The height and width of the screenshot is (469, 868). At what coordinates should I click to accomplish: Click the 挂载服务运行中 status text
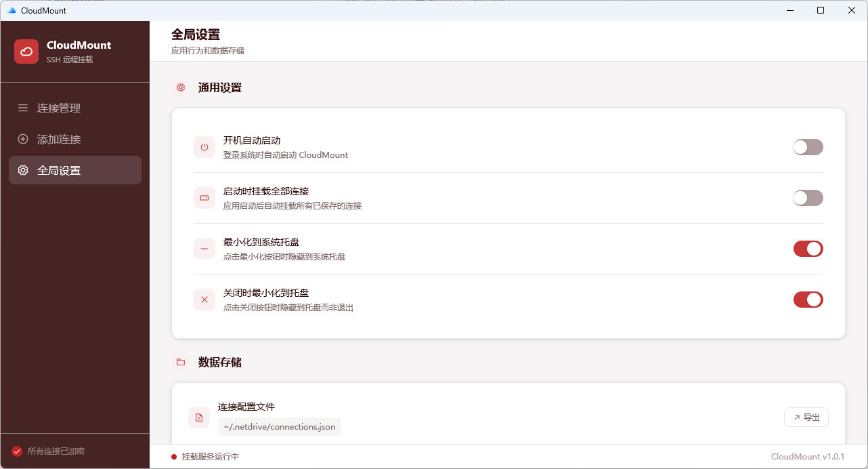coord(211,457)
